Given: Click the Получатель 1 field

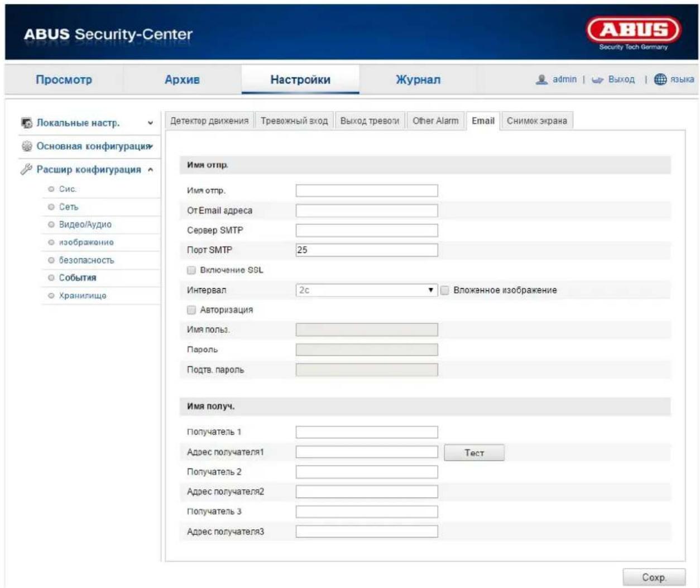Looking at the screenshot, I should point(367,432).
